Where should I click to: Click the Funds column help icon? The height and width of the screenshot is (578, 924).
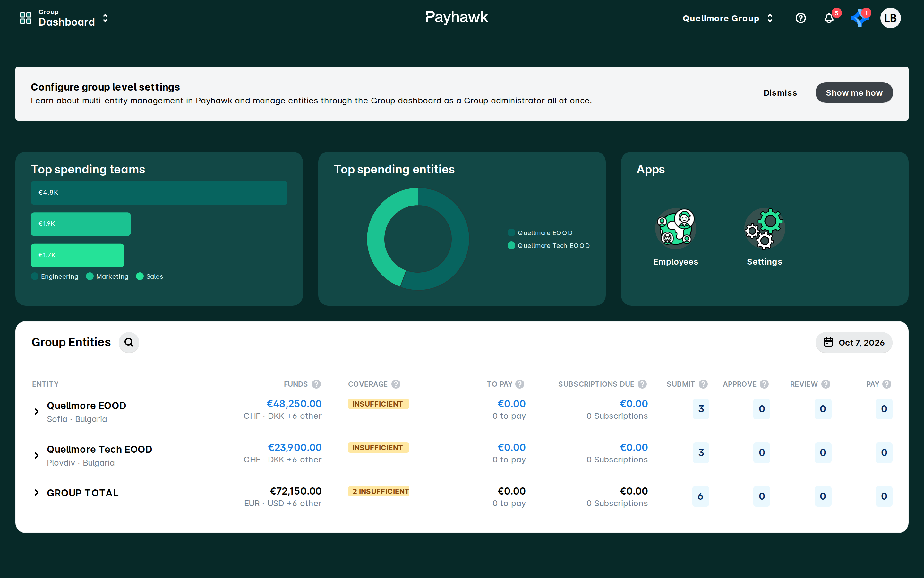coord(316,384)
